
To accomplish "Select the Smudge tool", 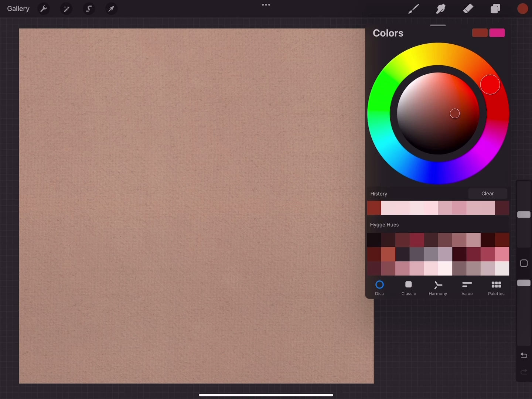I will 441,8.
